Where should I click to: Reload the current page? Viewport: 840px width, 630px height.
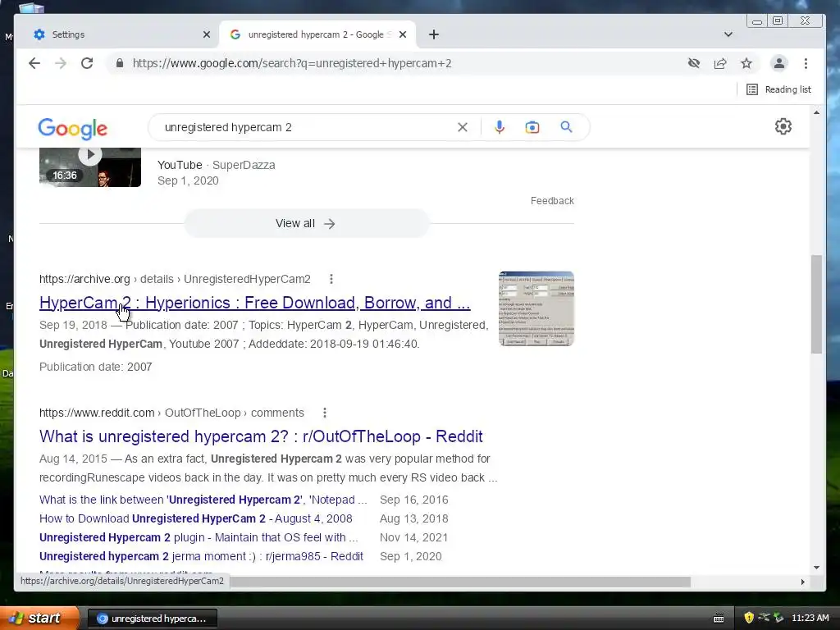click(87, 63)
